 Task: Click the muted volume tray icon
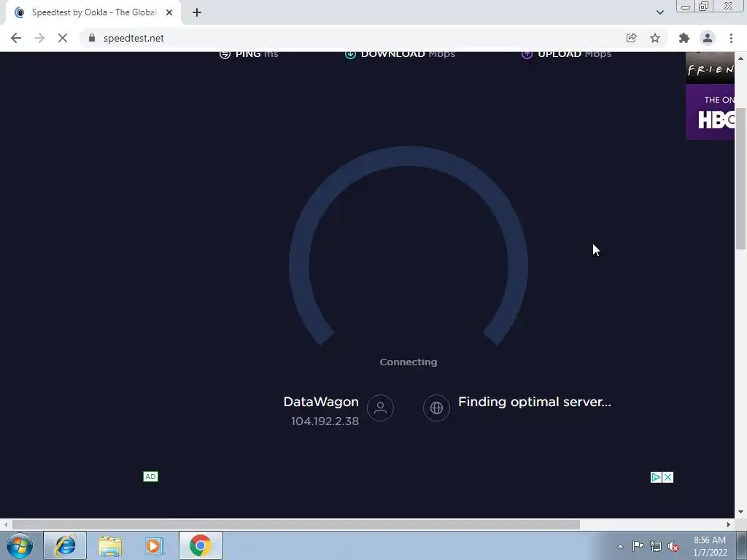click(673, 546)
